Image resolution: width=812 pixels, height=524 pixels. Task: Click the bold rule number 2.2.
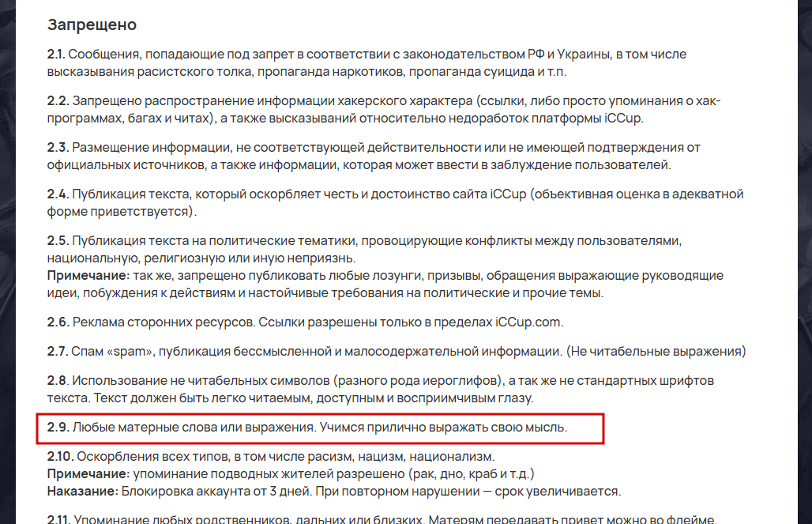coord(58,100)
